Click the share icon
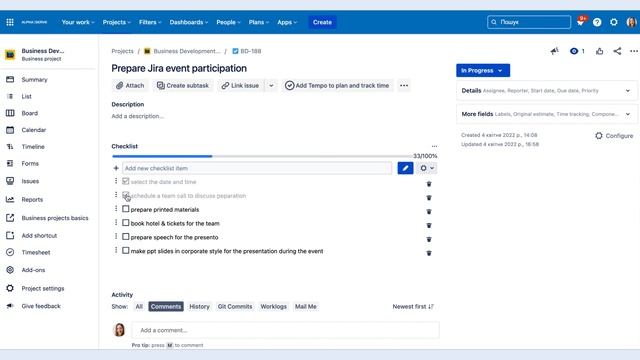 point(617,51)
